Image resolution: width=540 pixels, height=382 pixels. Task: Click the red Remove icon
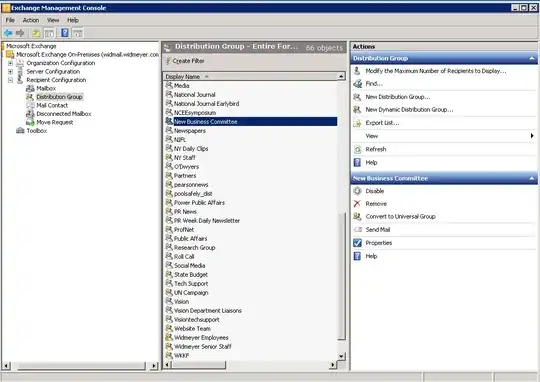(357, 204)
